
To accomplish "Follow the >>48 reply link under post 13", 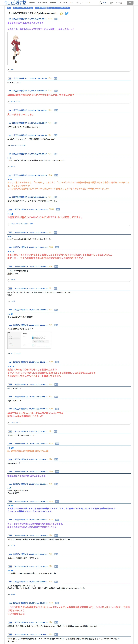I will [x=13, y=280].
